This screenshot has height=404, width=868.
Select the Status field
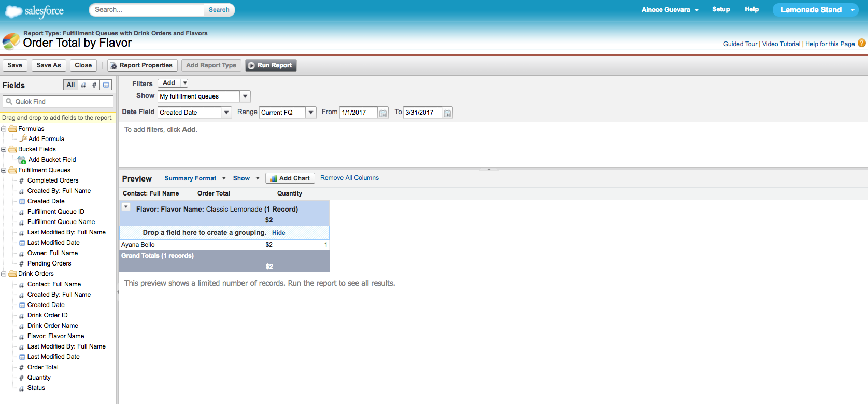point(36,388)
